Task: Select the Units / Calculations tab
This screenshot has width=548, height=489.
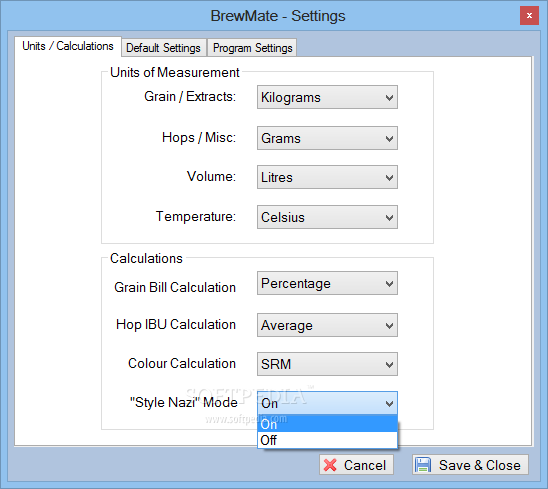Action: [68, 46]
